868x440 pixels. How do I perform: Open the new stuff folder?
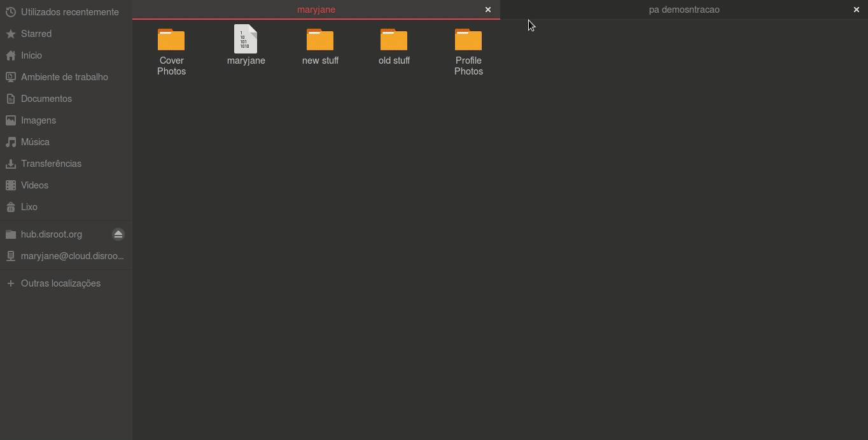tap(320, 41)
